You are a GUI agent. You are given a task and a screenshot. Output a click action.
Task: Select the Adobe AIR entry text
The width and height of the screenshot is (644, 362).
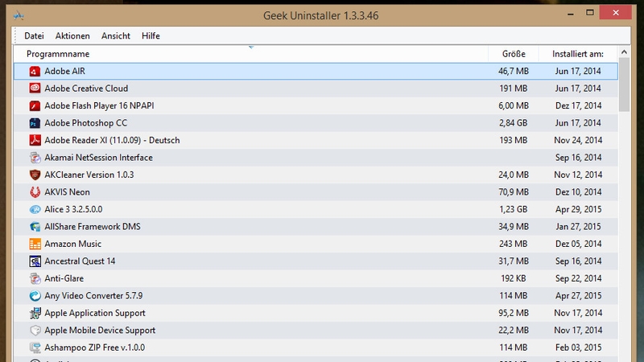pyautogui.click(x=65, y=71)
